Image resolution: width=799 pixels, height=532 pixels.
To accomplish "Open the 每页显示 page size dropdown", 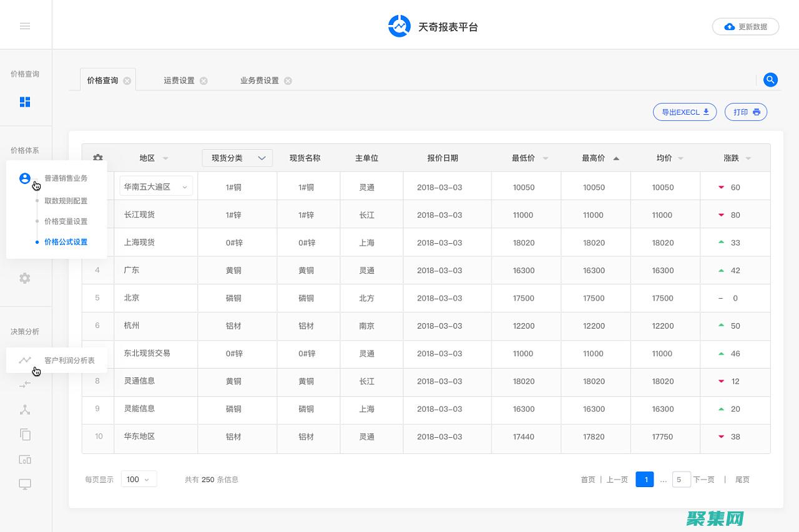I will coord(139,479).
